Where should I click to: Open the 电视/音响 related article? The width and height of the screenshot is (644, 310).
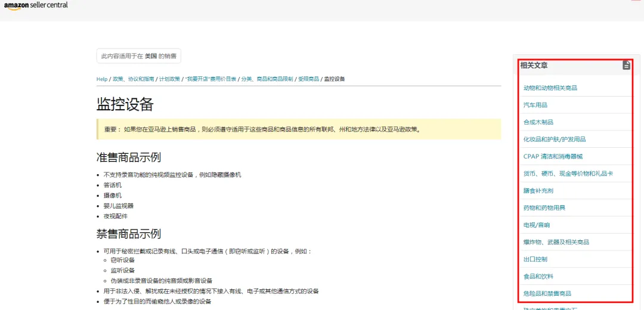[537, 225]
